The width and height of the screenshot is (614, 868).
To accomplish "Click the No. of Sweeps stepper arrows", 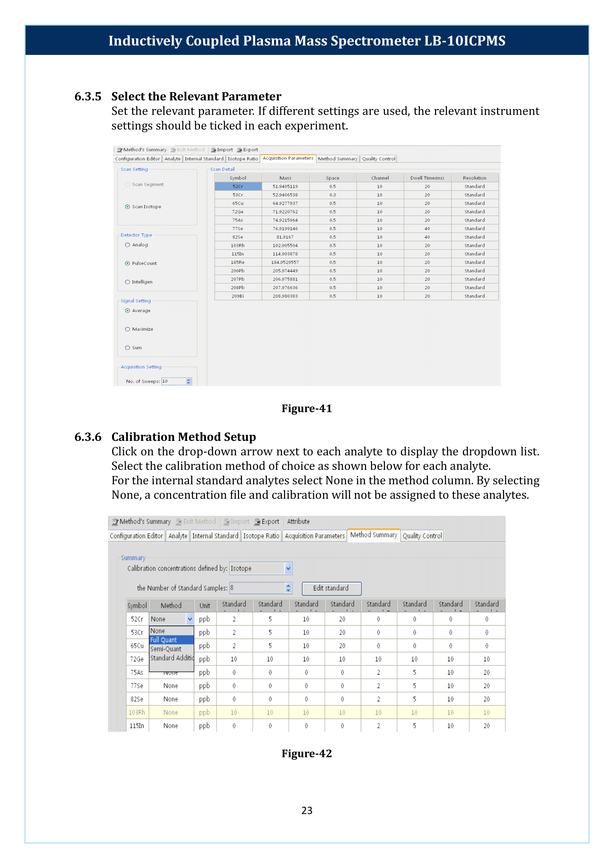I will (189, 381).
